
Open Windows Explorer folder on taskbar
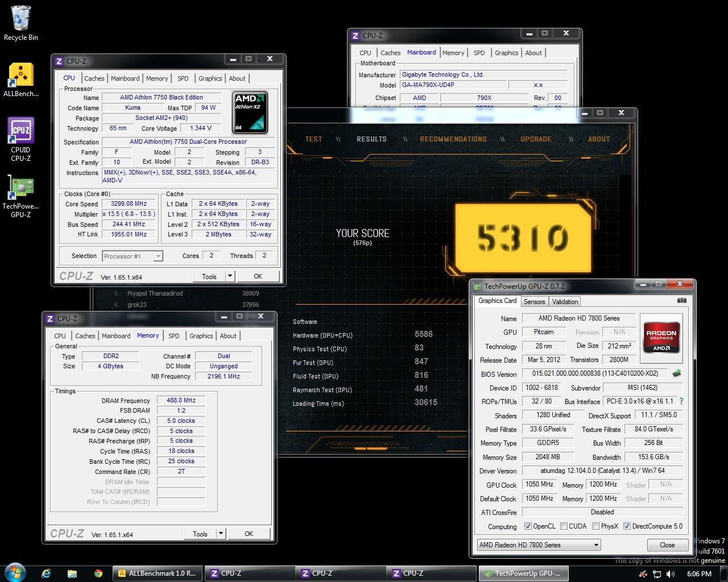tap(72, 573)
